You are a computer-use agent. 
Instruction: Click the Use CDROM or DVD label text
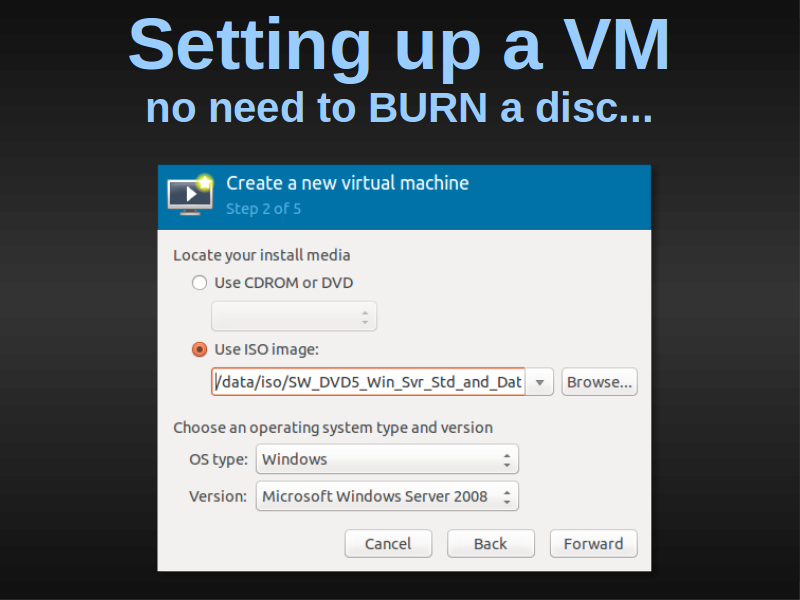coord(284,283)
